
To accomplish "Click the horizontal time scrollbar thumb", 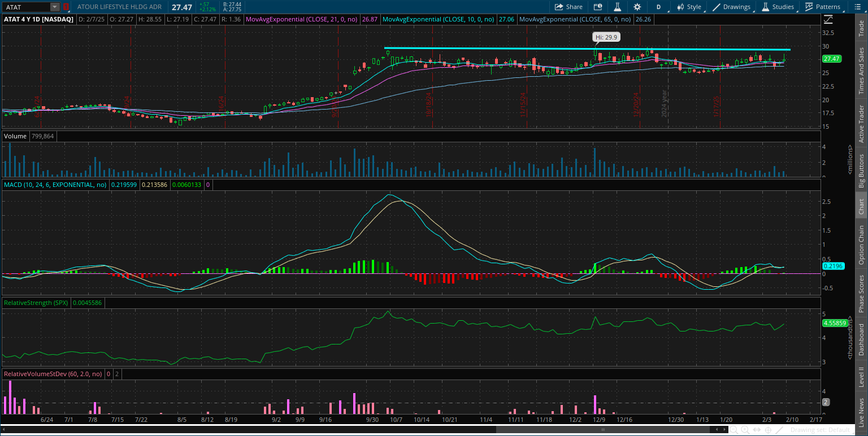I will tap(604, 430).
